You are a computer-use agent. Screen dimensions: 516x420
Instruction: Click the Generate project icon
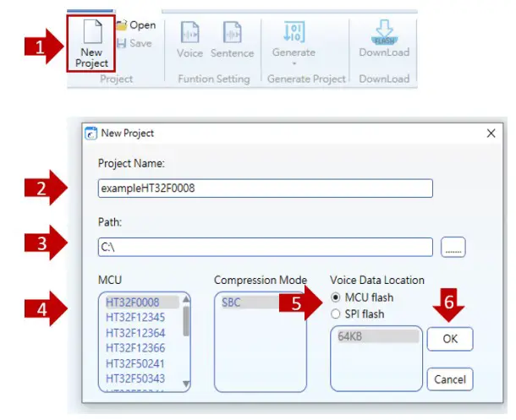(294, 32)
